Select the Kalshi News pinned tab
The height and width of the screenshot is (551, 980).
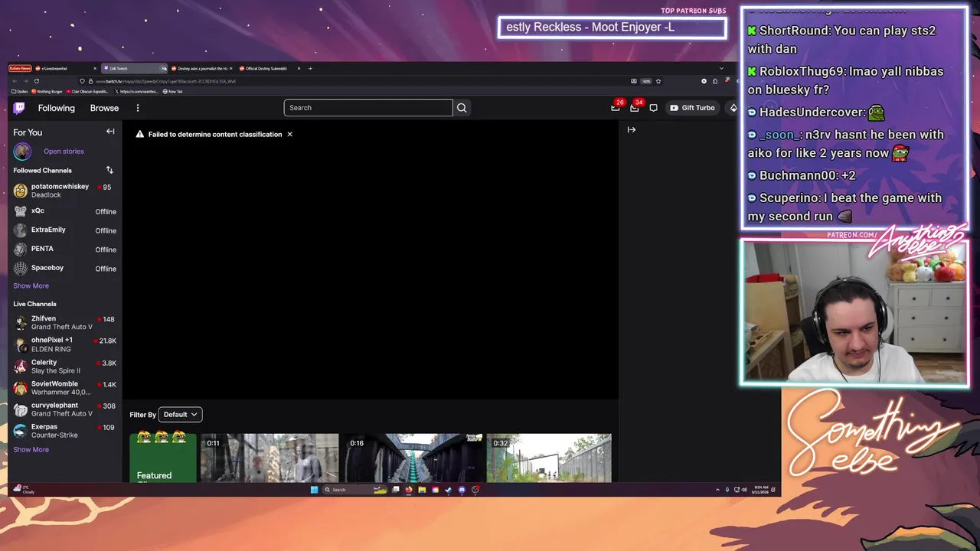coord(20,68)
